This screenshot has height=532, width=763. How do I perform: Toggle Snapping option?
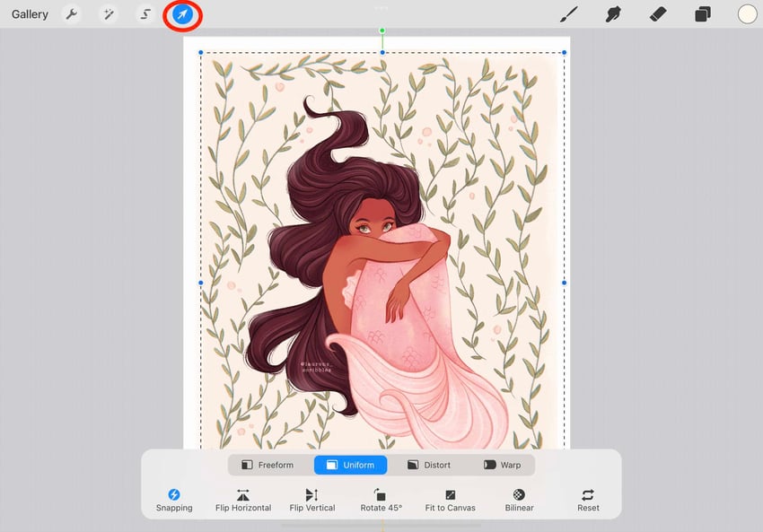coord(174,501)
